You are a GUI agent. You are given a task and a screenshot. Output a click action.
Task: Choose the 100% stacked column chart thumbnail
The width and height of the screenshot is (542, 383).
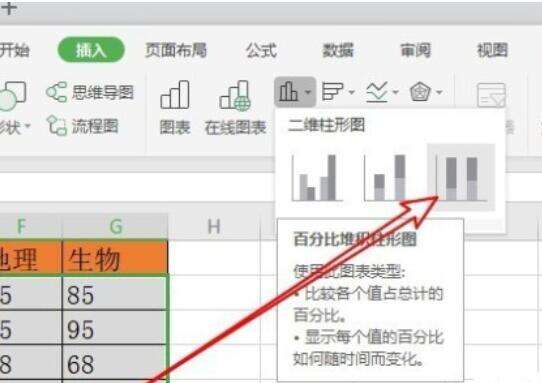[461, 177]
